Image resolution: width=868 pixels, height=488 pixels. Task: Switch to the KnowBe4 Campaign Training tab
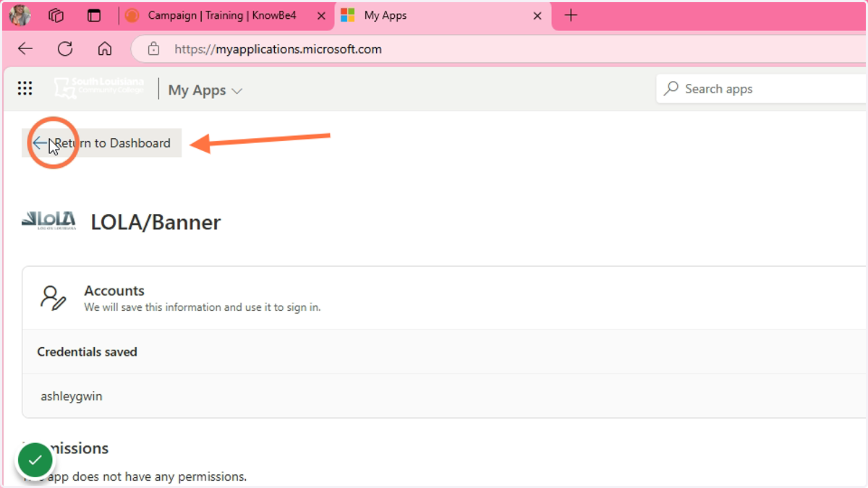click(222, 15)
